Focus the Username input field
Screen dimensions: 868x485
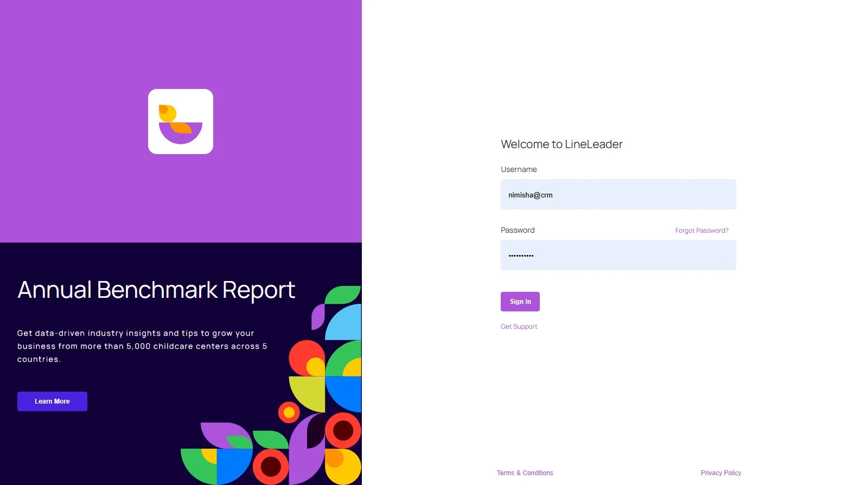(x=618, y=194)
